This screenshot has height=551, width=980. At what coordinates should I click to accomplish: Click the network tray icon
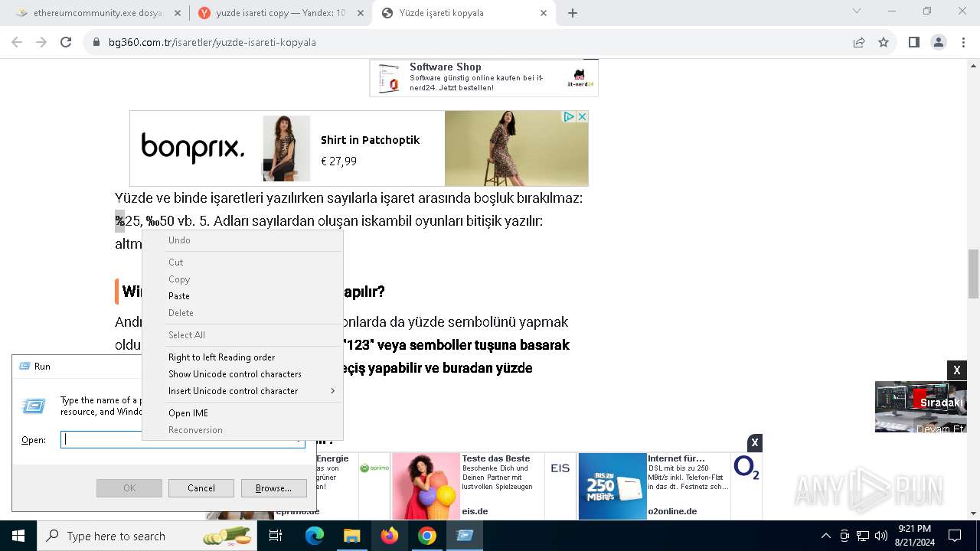[x=863, y=536]
